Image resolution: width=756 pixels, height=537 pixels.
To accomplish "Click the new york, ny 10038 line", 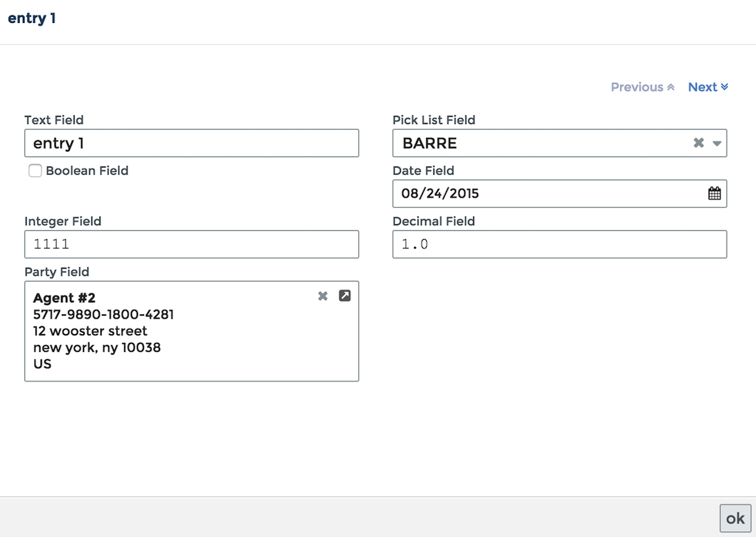I will coord(97,347).
